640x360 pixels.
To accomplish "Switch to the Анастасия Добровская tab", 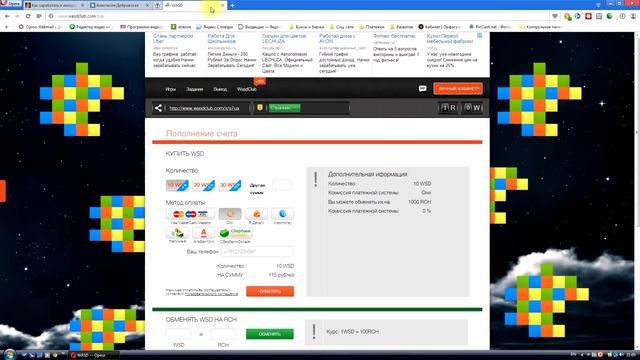I will point(119,5).
